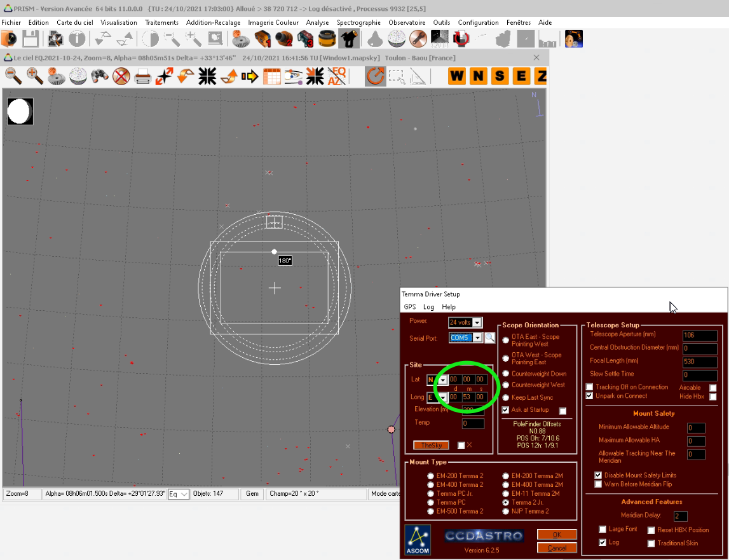Click the N north direction button
This screenshot has width=729, height=560.
[478, 77]
